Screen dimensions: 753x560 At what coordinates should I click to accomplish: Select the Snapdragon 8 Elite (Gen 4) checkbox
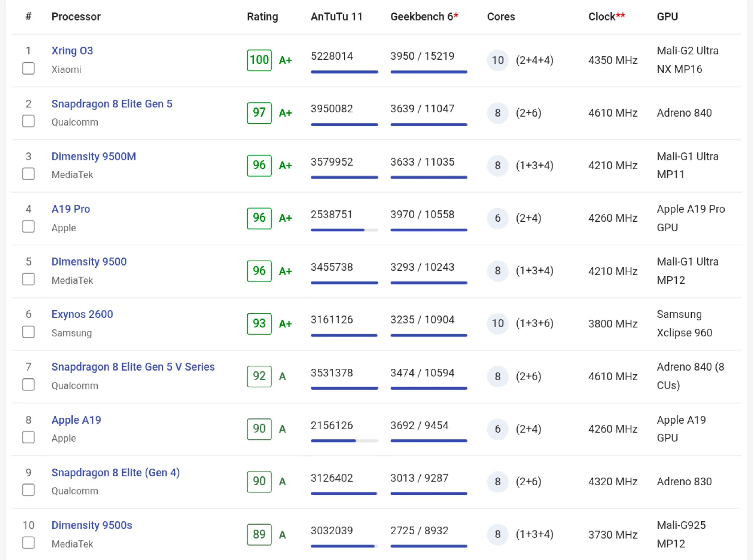pyautogui.click(x=28, y=490)
